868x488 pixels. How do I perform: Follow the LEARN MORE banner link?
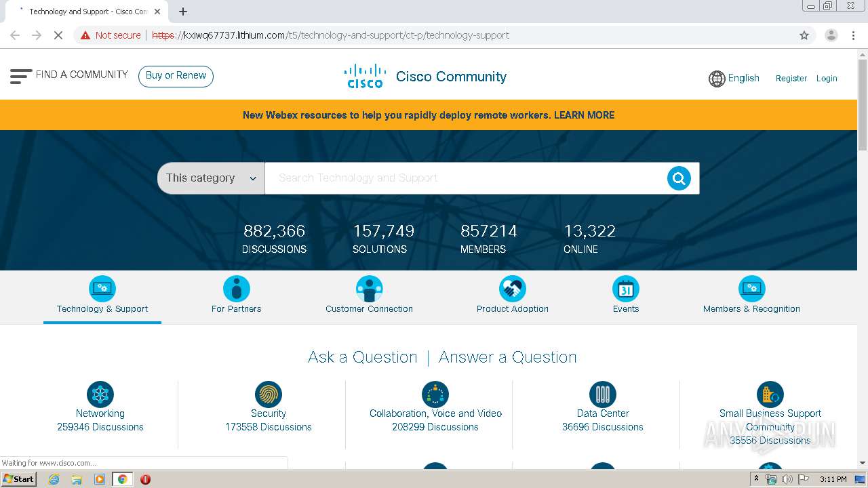coord(585,115)
